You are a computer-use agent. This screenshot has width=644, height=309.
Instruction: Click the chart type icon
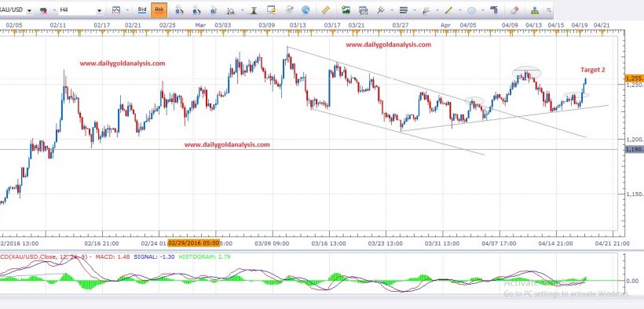[116, 10]
